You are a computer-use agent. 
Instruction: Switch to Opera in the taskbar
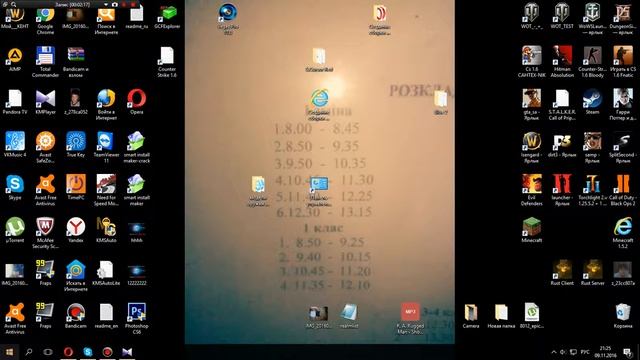click(x=68, y=352)
